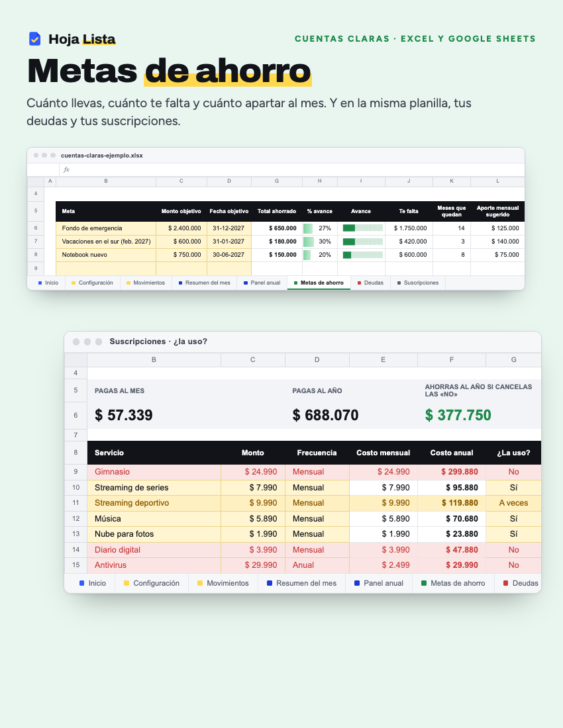Viewport: 563px width, 728px height.
Task: Select 'Vacaciones en el sur (feb. 2027)' cell
Action: [x=106, y=242]
